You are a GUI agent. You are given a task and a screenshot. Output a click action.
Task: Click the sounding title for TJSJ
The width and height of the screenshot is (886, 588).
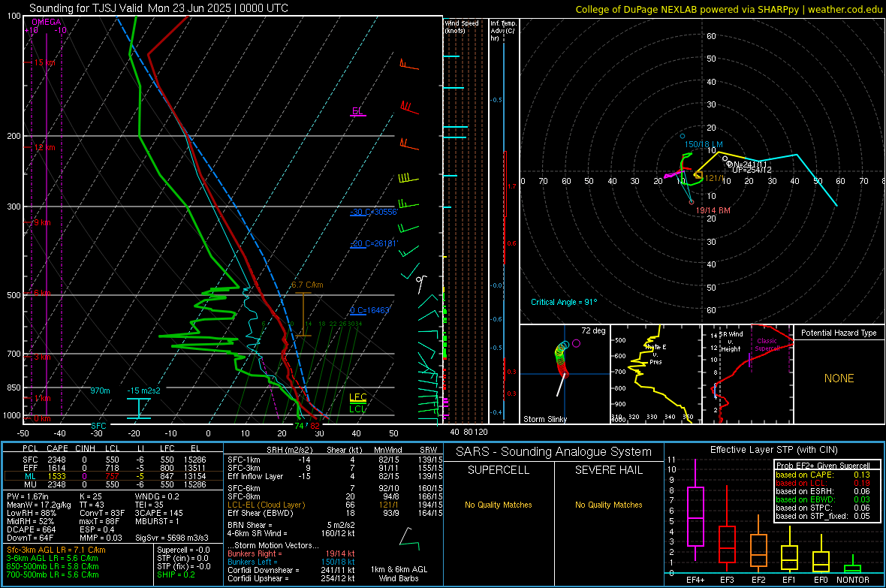point(158,8)
